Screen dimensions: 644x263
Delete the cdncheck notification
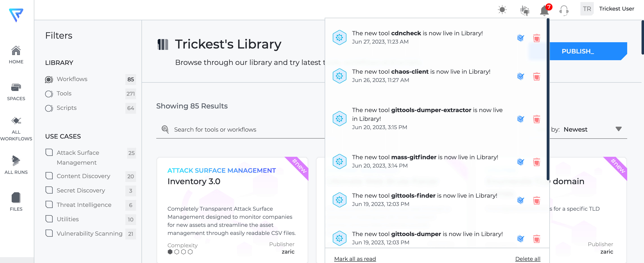coord(537,38)
